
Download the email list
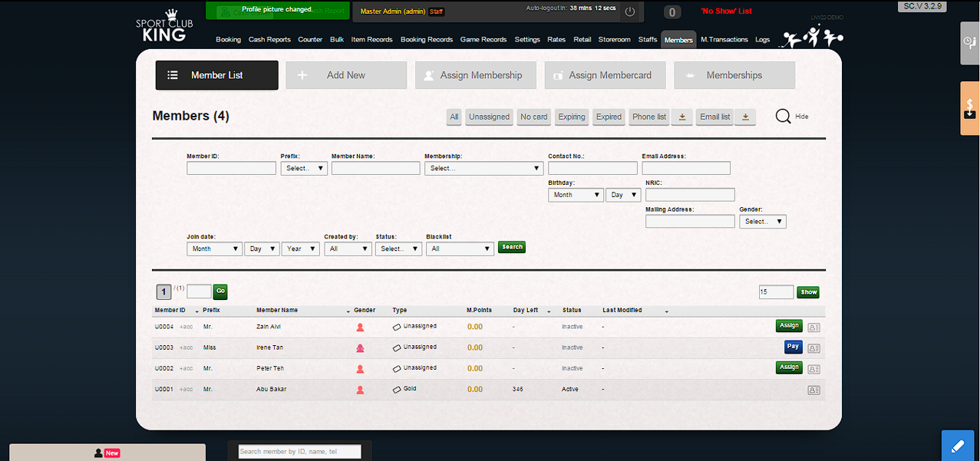click(746, 117)
